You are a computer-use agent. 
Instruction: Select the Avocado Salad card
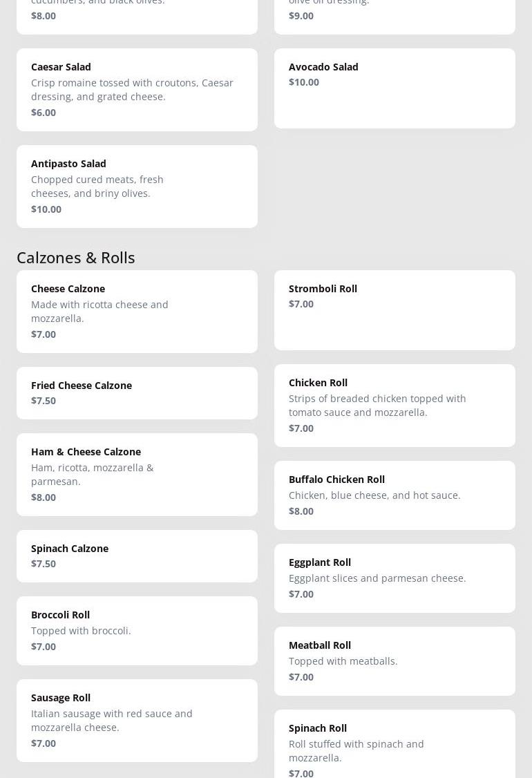click(395, 88)
